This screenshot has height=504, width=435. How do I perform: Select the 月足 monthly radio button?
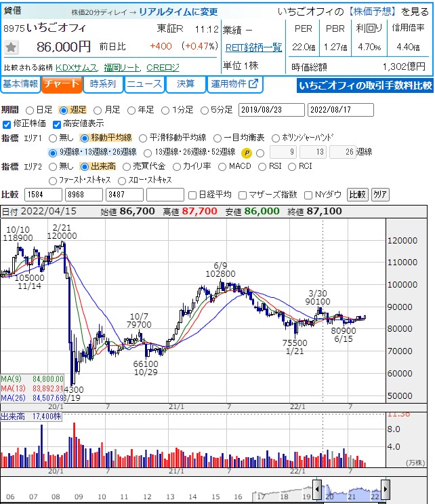point(98,110)
